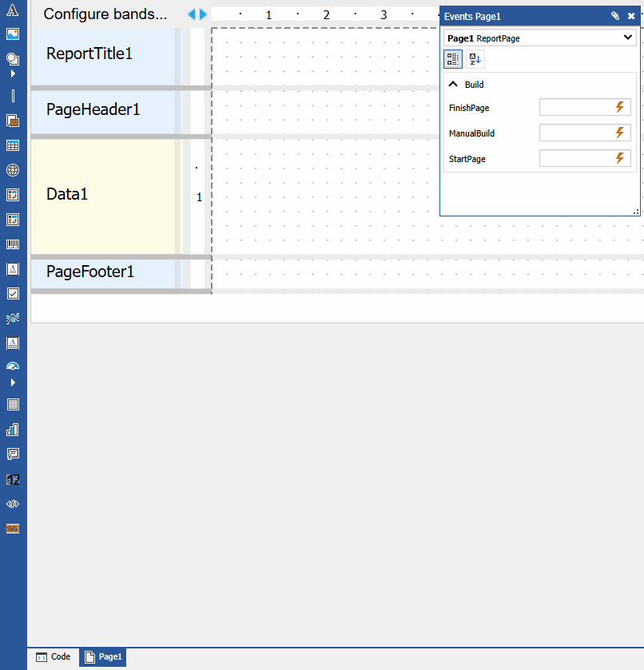This screenshot has width=644, height=670.
Task: Choose the Table object tool
Action: (13, 145)
